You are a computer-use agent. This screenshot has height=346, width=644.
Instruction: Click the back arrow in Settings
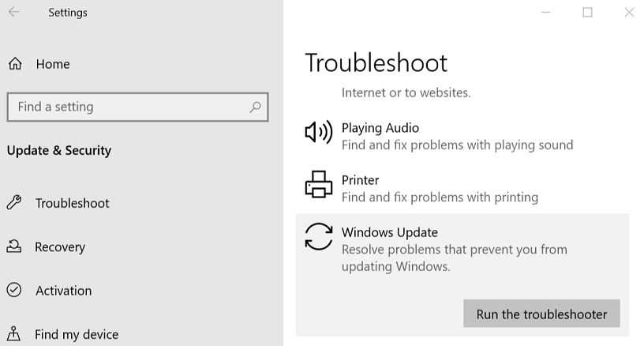click(x=13, y=13)
